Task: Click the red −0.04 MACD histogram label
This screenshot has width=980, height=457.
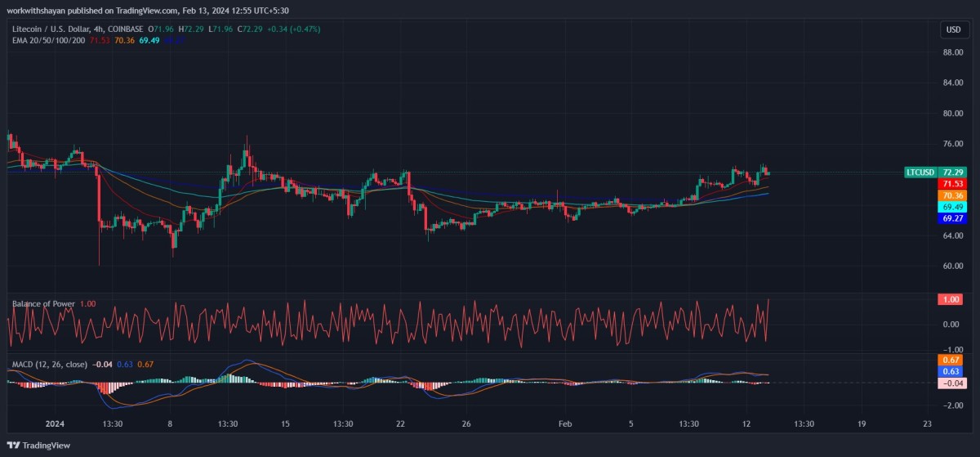Action: pyautogui.click(x=952, y=383)
